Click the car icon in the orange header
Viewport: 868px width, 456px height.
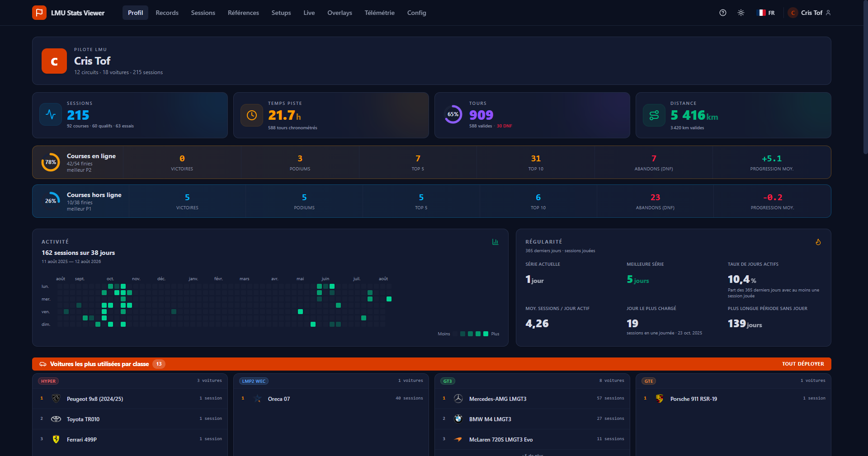[43, 364]
